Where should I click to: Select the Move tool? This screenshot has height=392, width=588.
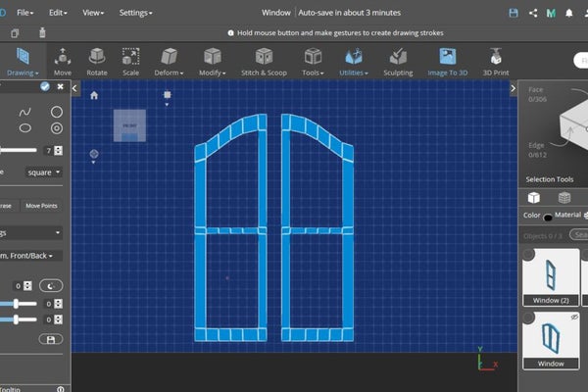tap(63, 61)
